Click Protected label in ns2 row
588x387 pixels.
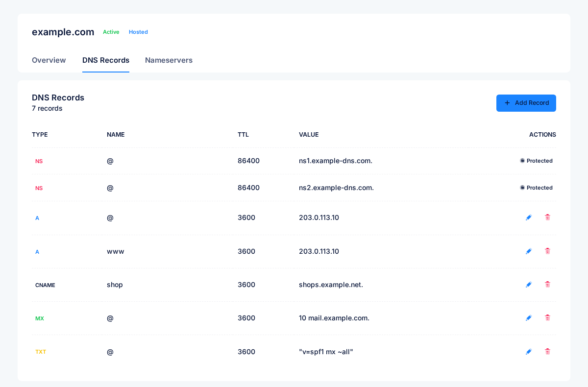coord(539,188)
